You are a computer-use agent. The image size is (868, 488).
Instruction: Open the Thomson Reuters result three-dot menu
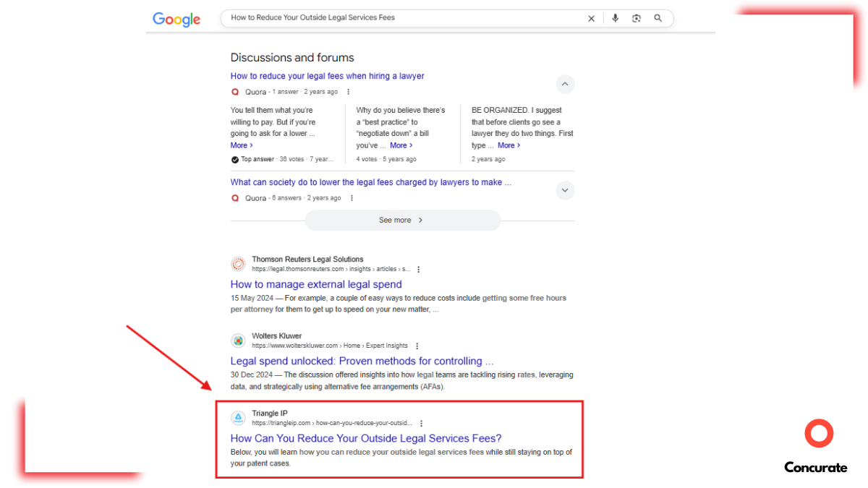418,270
